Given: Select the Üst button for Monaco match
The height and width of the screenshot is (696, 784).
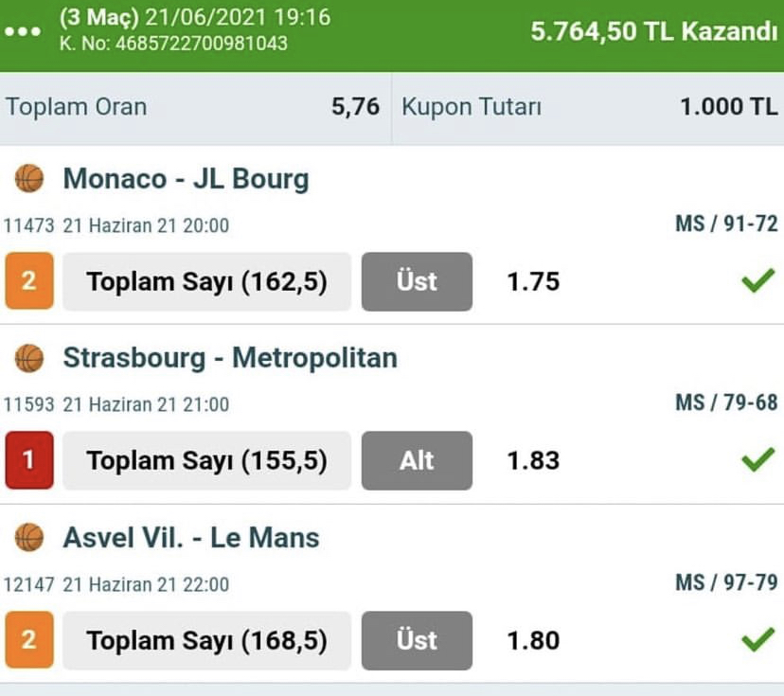Looking at the screenshot, I should point(417,281).
